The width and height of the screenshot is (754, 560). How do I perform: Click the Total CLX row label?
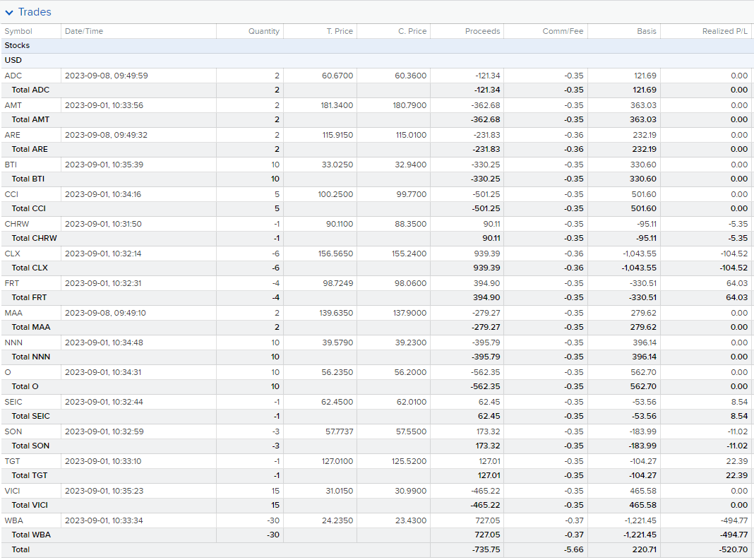click(x=30, y=268)
